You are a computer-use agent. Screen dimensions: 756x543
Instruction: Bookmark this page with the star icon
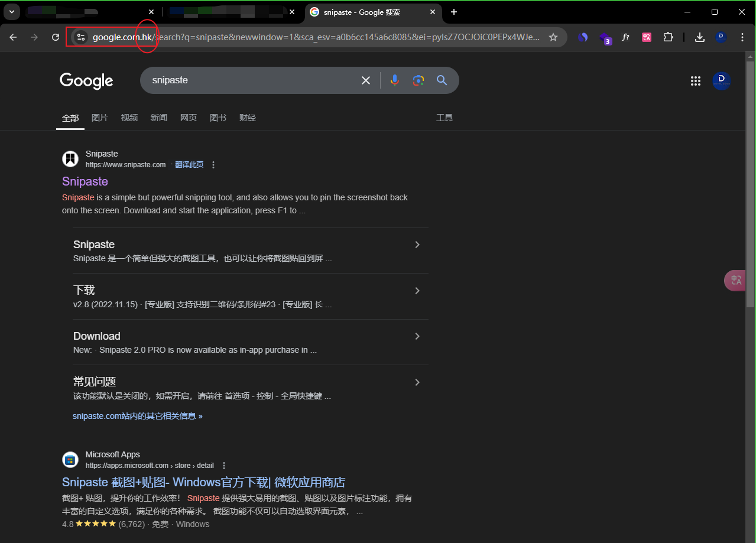(553, 37)
